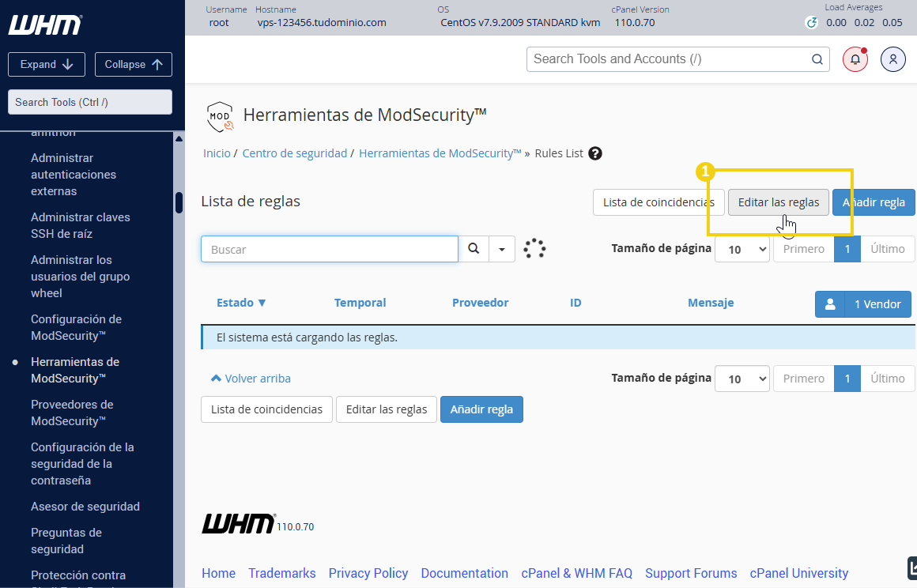Sort by the ID column header
The width and height of the screenshot is (917, 588).
pos(575,303)
